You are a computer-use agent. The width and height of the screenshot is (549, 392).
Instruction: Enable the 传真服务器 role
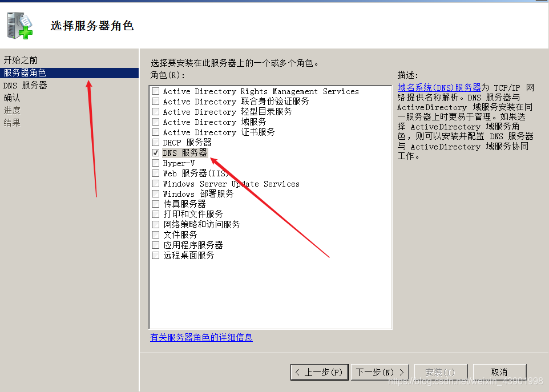coord(155,204)
